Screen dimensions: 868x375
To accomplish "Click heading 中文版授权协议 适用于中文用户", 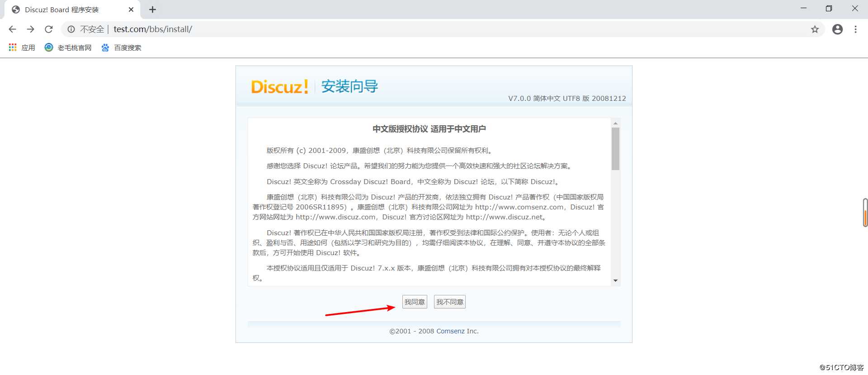I will pos(429,129).
